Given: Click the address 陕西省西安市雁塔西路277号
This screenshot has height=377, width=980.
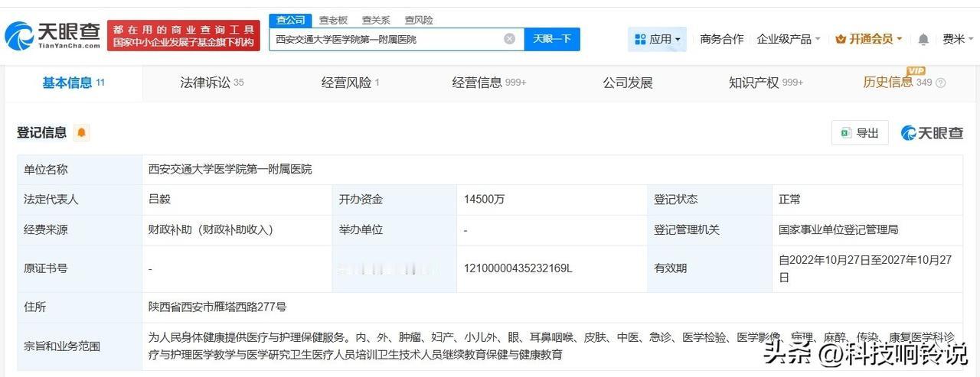Looking at the screenshot, I should pos(217,307).
